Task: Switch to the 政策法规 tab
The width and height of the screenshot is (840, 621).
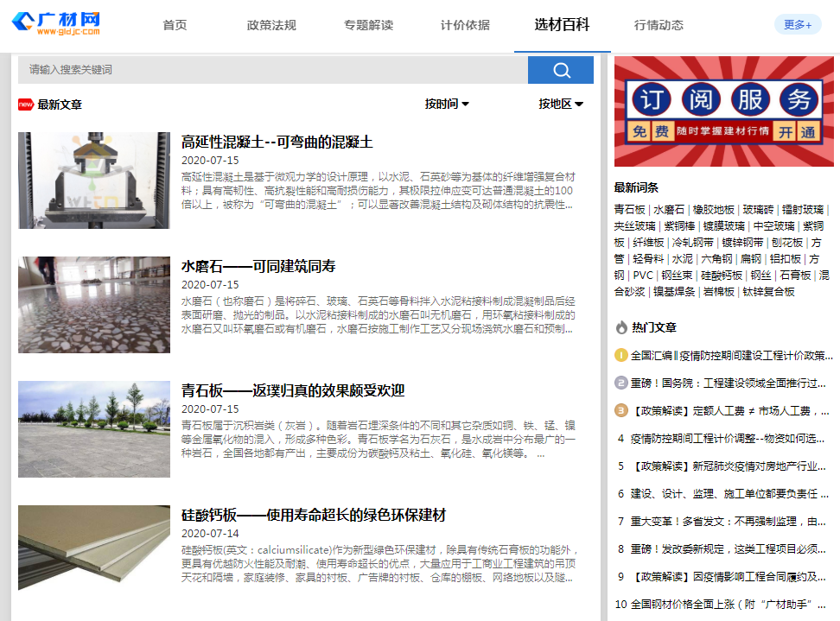Action: pyautogui.click(x=271, y=25)
